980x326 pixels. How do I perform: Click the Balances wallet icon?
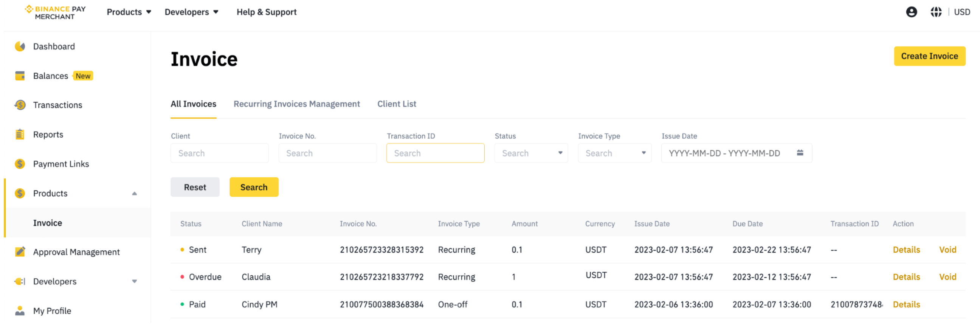tap(20, 76)
